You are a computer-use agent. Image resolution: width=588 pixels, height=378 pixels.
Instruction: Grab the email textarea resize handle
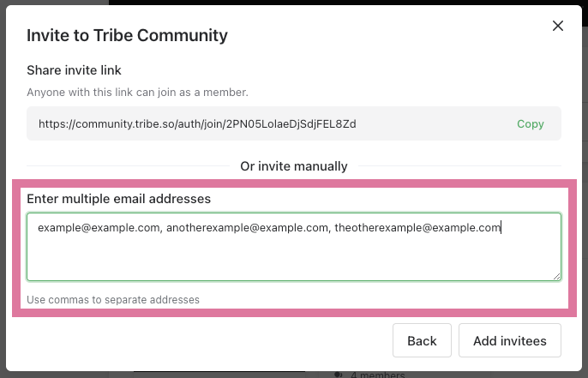556,276
